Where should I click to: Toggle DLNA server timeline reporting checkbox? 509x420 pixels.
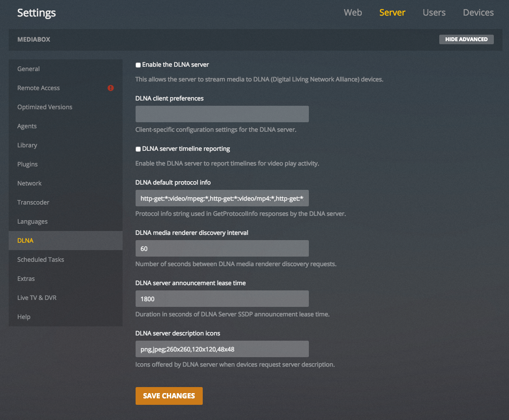click(x=138, y=149)
